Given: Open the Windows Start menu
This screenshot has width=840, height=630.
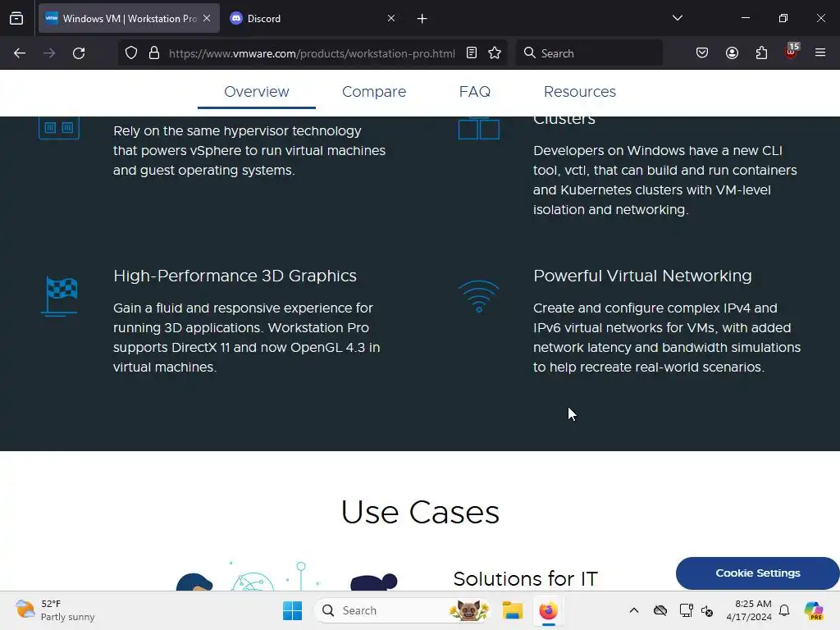Looking at the screenshot, I should [293, 610].
